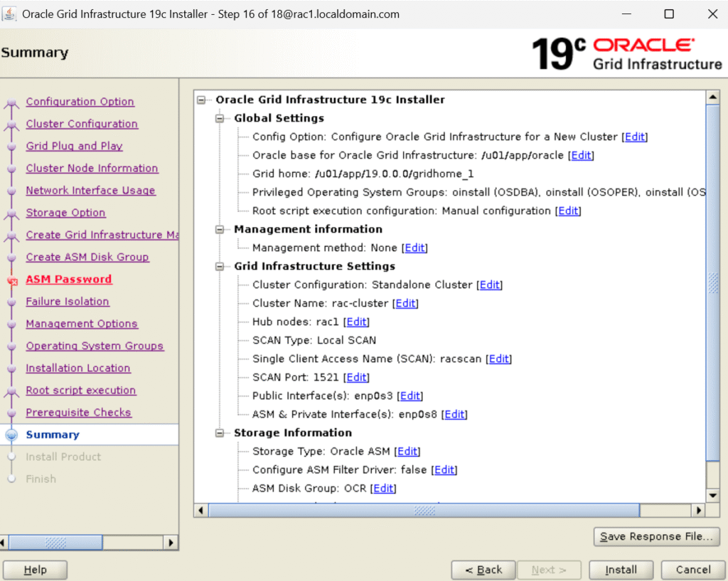Go to the Cluster Configuration step
This screenshot has height=581, width=728.
(x=82, y=124)
